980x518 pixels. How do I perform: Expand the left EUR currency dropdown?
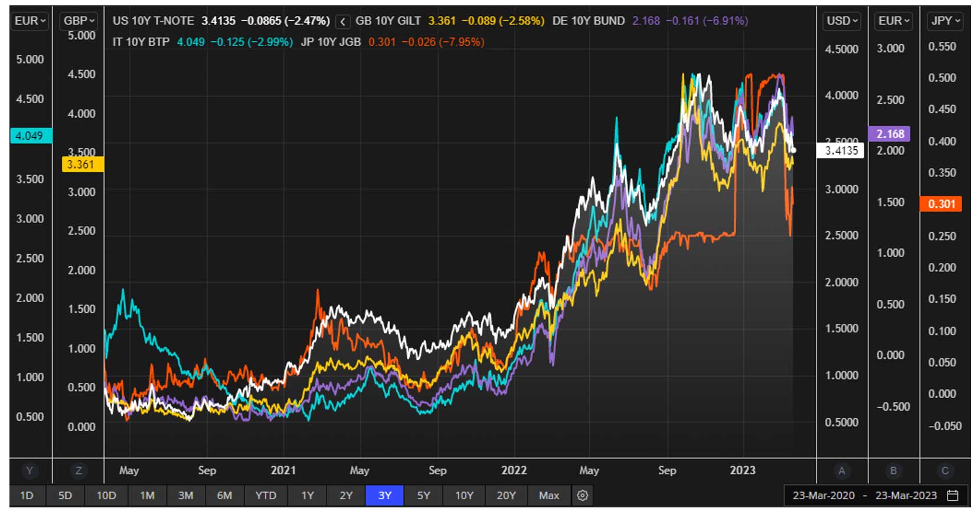click(x=30, y=21)
